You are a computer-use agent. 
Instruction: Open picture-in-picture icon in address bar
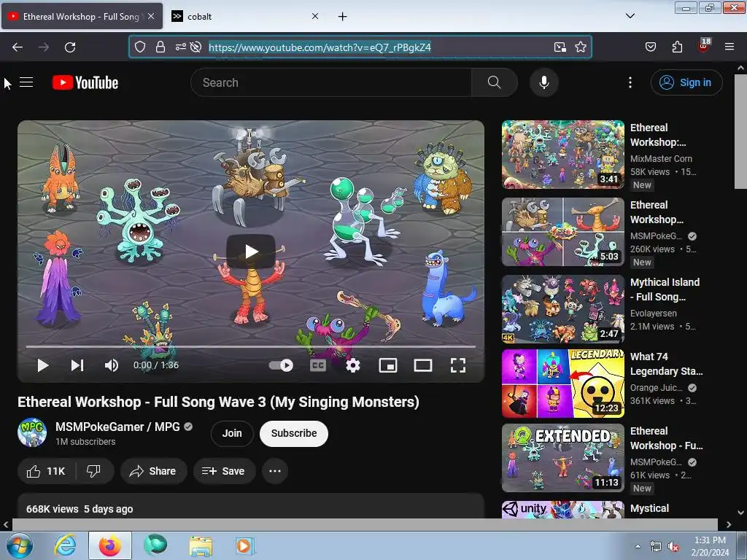point(560,47)
